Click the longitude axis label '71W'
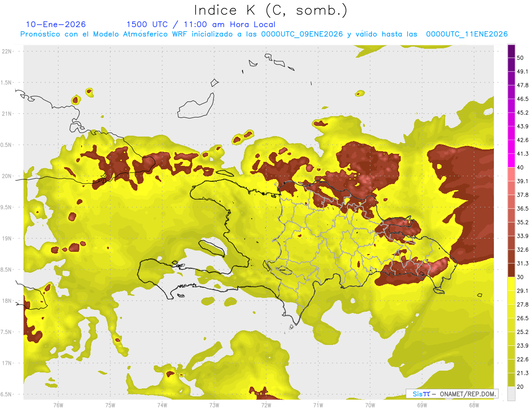Image resolution: width=532 pixels, height=411 pixels. click(x=318, y=405)
